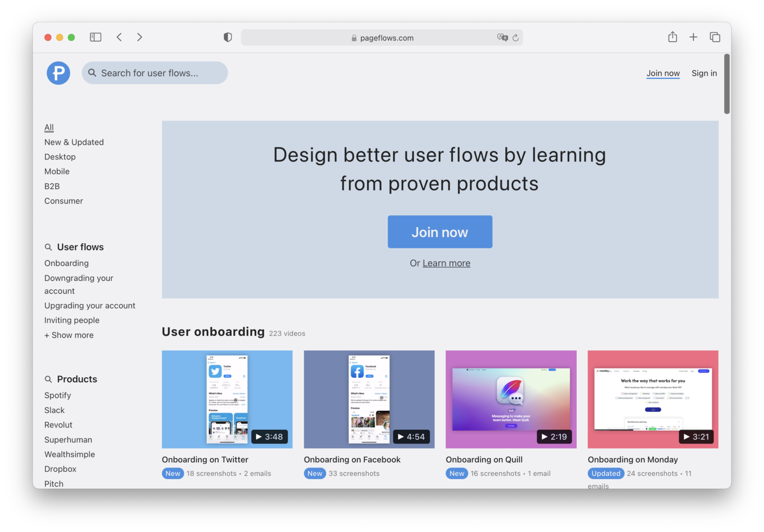Screen dimensions: 764x532
Task: Open Slack product page
Action: click(x=54, y=410)
